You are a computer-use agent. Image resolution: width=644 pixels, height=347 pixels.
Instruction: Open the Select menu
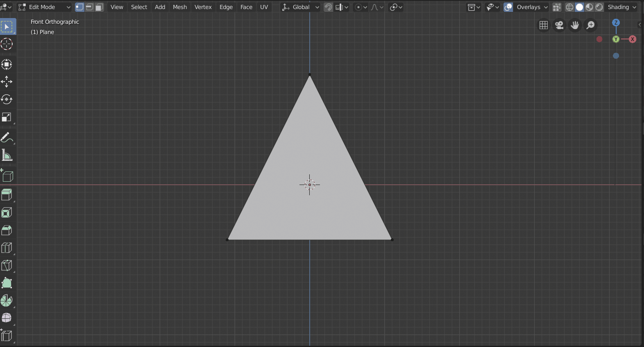(139, 7)
